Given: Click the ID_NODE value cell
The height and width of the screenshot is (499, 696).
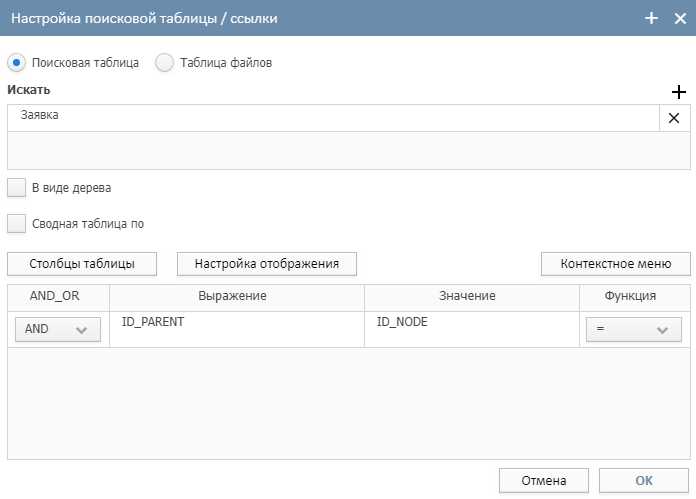Looking at the screenshot, I should (472, 329).
